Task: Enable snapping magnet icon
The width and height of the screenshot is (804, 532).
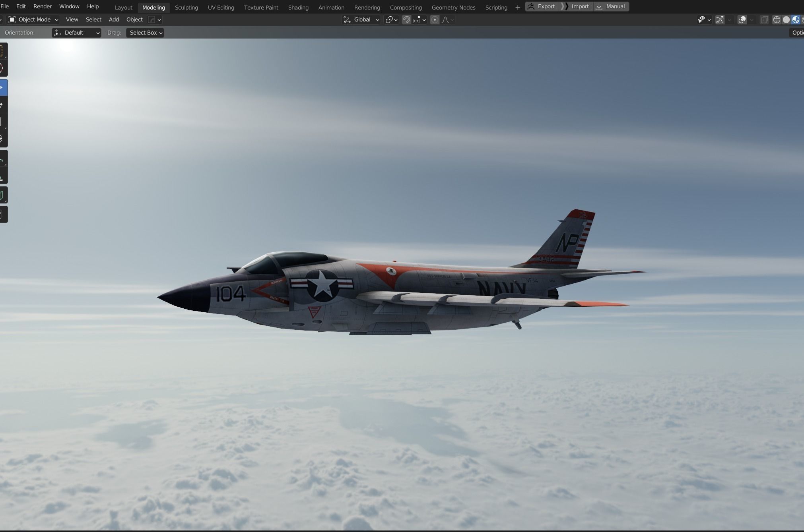Action: click(x=406, y=20)
